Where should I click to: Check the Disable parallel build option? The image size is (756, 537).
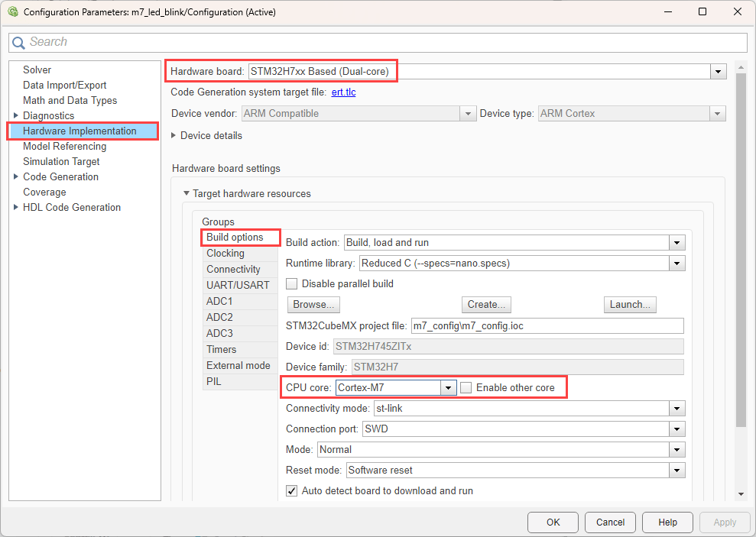[x=292, y=283]
